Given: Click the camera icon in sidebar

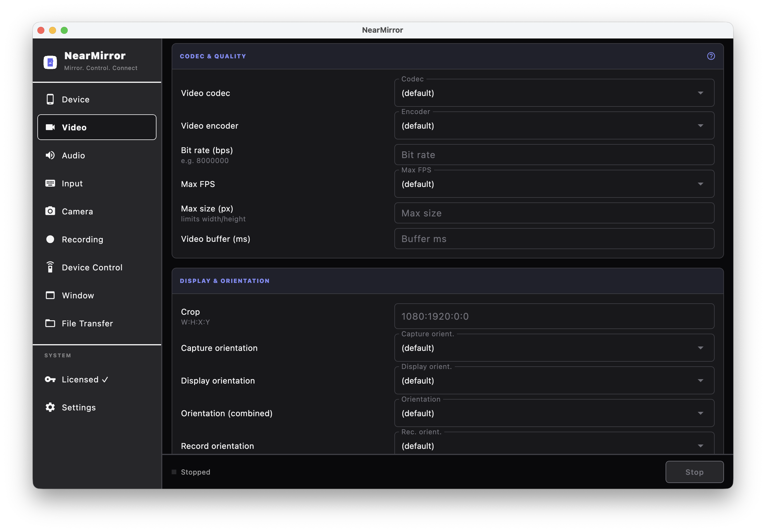Looking at the screenshot, I should tap(50, 211).
